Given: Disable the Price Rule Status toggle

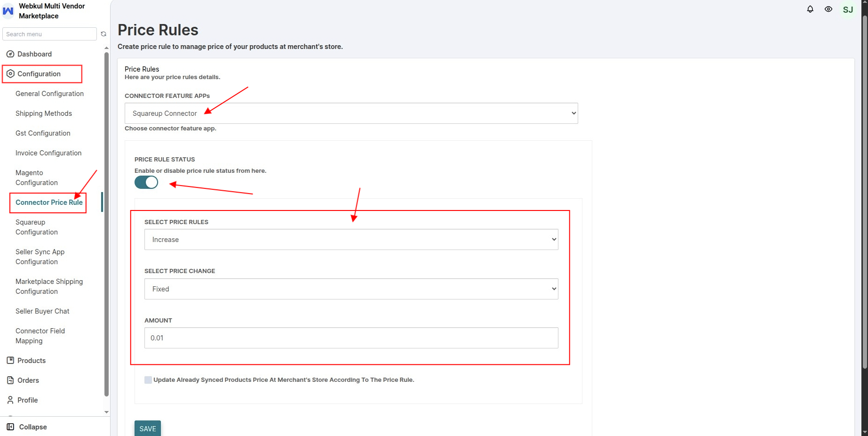Looking at the screenshot, I should (146, 182).
